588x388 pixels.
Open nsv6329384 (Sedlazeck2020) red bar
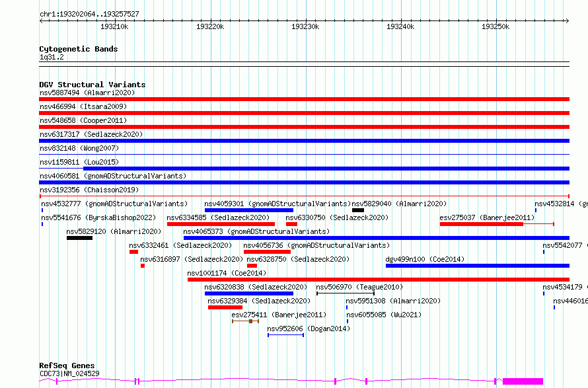(x=225, y=307)
